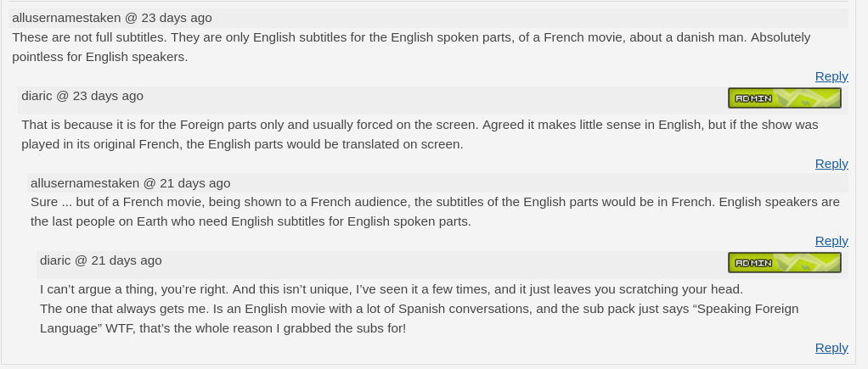
Task: Click the ADMIN badge on diaric's 21-days-ago comment
Action: coord(784,263)
